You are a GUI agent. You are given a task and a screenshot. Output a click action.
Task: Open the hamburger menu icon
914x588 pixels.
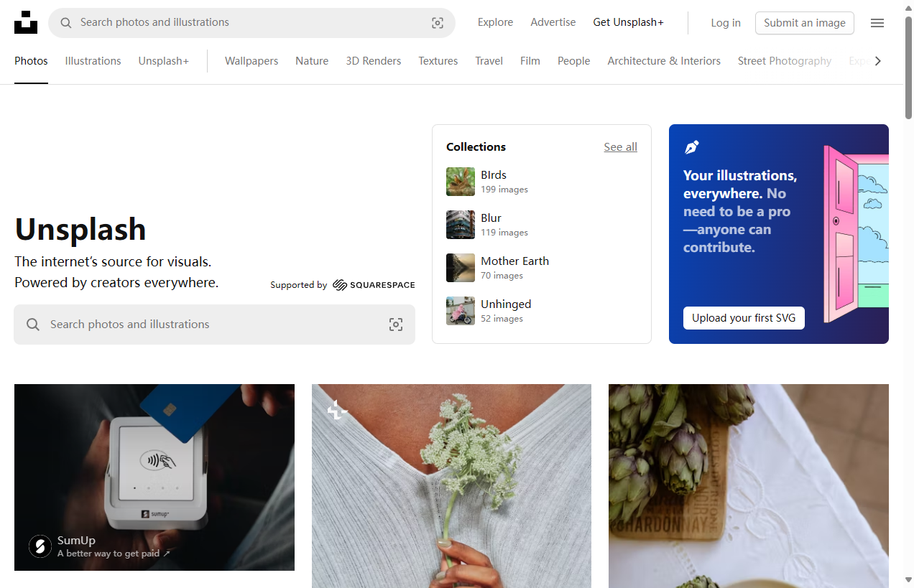pos(877,23)
